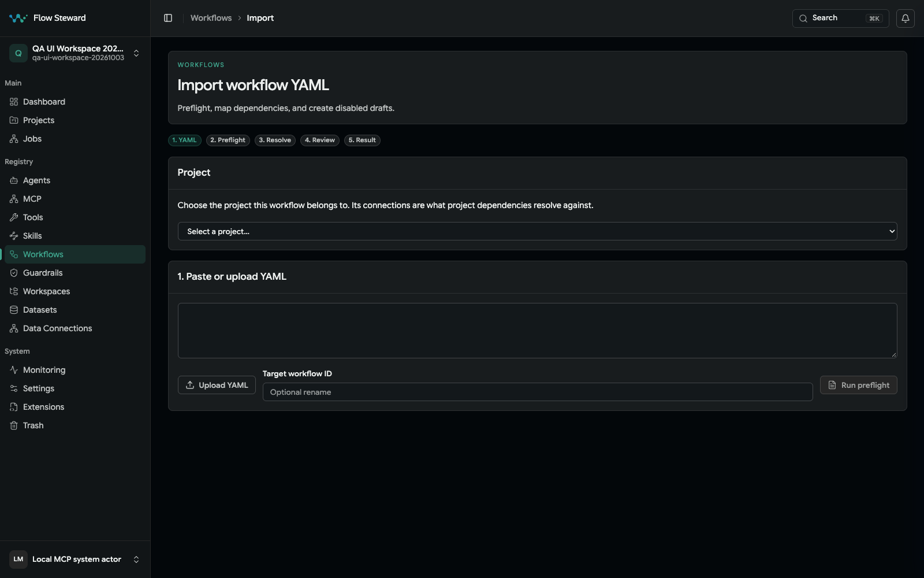
Task: Open the Select a project dropdown
Action: (x=537, y=231)
